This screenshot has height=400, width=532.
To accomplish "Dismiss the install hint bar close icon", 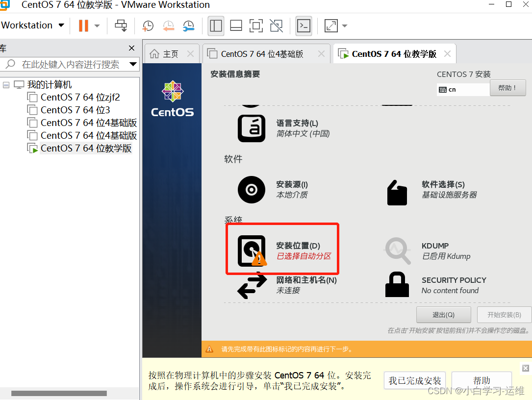I will [526, 368].
